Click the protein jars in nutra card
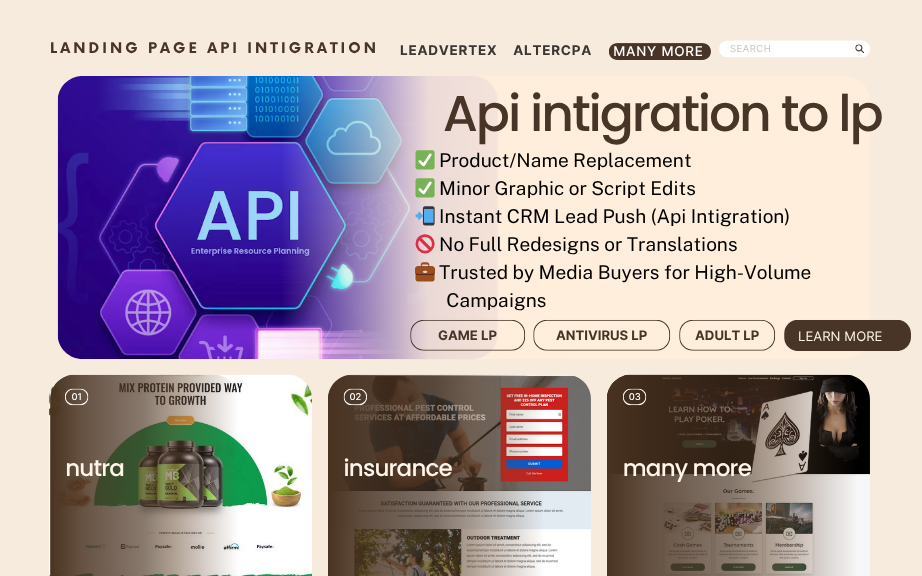The width and height of the screenshot is (922, 576). (x=180, y=475)
